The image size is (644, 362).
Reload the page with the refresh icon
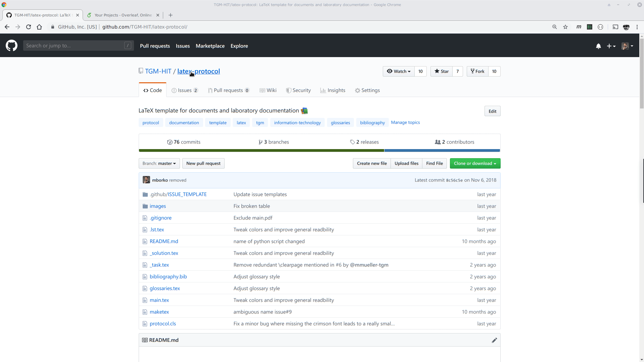point(29,27)
